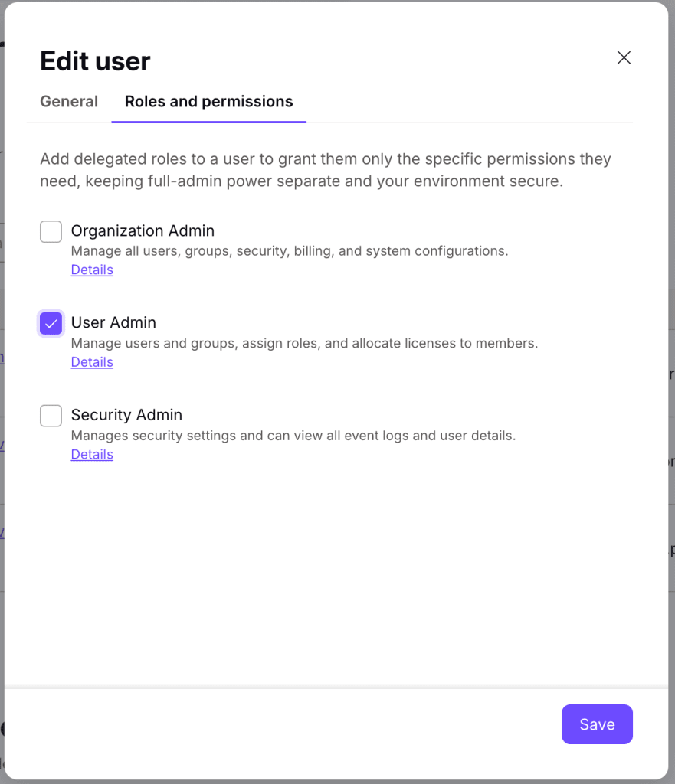Open Details link under Organization Admin
Viewport: 675px width, 784px height.
point(92,269)
